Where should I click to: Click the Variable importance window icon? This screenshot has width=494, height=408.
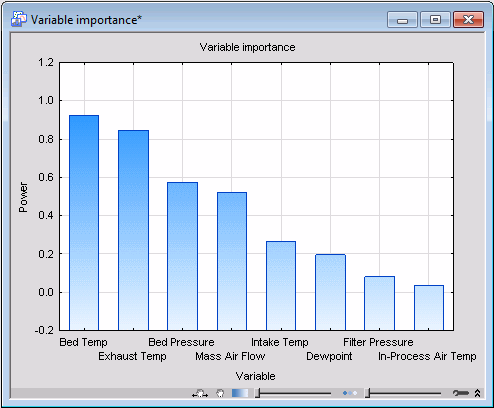pos(19,19)
